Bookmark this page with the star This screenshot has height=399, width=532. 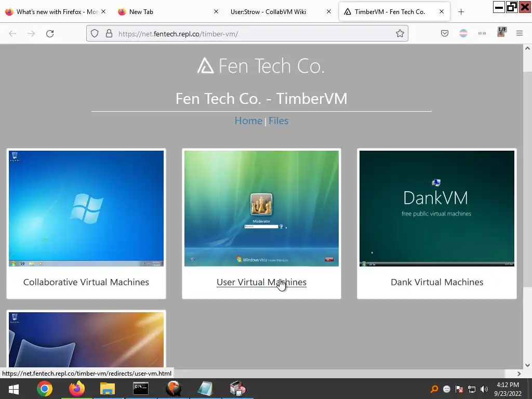(400, 33)
